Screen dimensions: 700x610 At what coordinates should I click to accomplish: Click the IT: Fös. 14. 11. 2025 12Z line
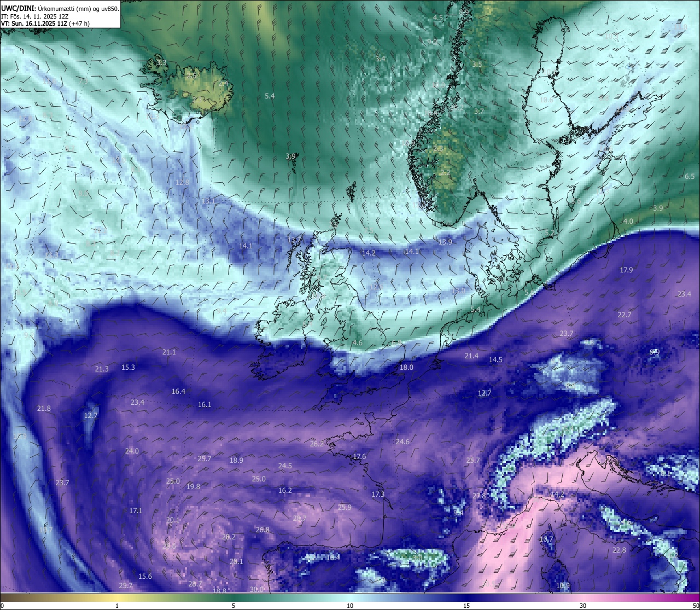(x=34, y=16)
